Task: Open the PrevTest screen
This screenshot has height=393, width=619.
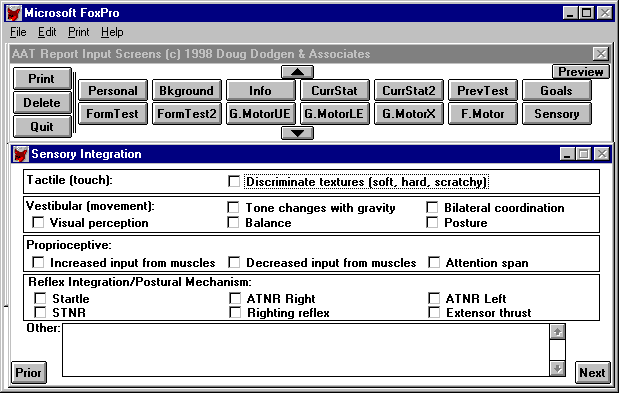Action: pyautogui.click(x=483, y=90)
